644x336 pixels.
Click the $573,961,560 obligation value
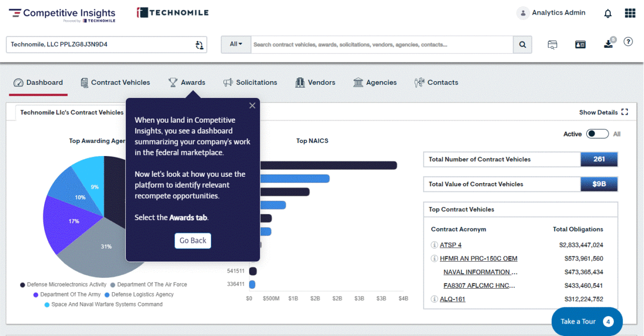(x=584, y=259)
